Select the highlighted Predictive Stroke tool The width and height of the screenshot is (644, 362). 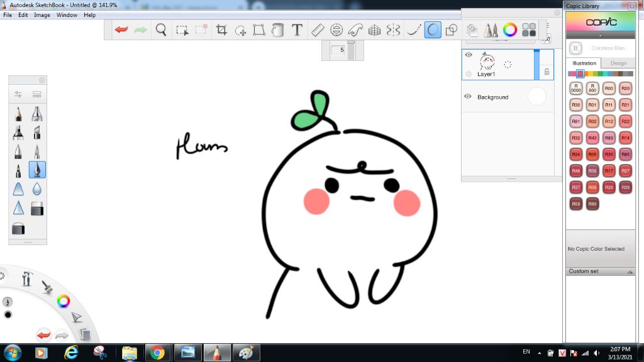433,30
